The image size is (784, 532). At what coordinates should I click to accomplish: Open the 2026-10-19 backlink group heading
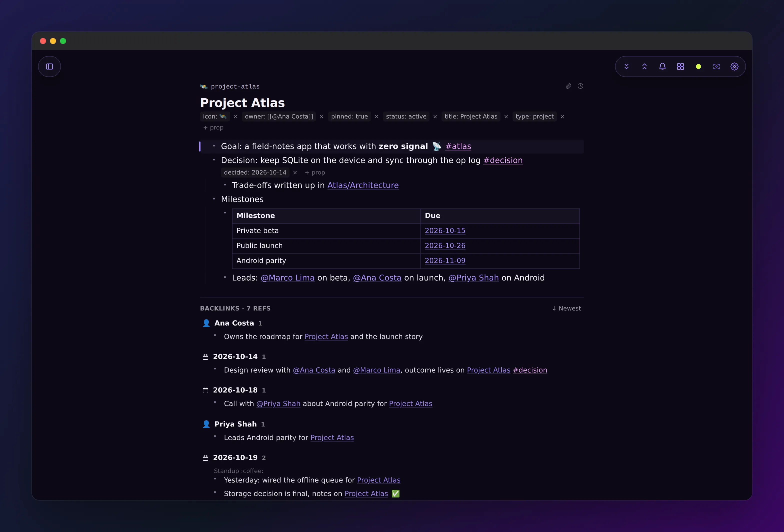235,457
